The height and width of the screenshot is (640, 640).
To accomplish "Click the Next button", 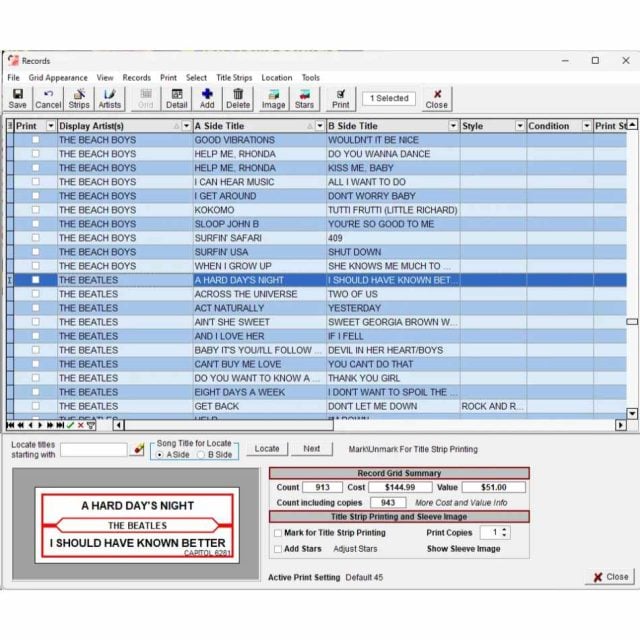I will click(311, 449).
